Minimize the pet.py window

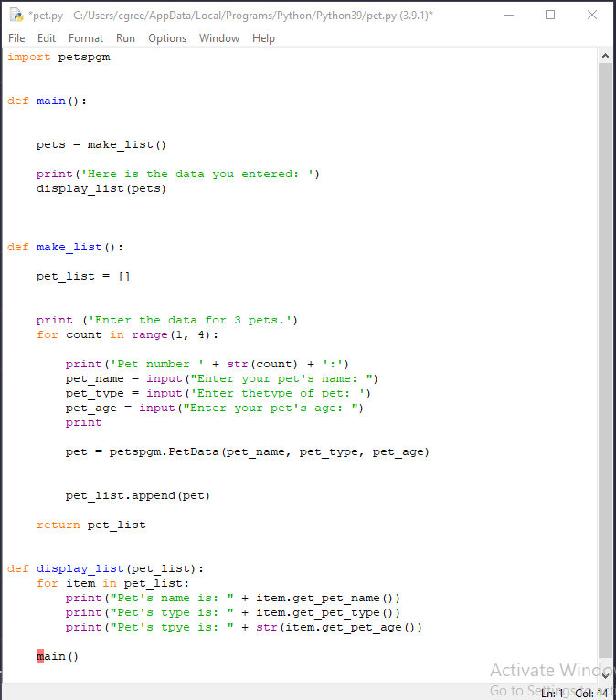(x=509, y=16)
